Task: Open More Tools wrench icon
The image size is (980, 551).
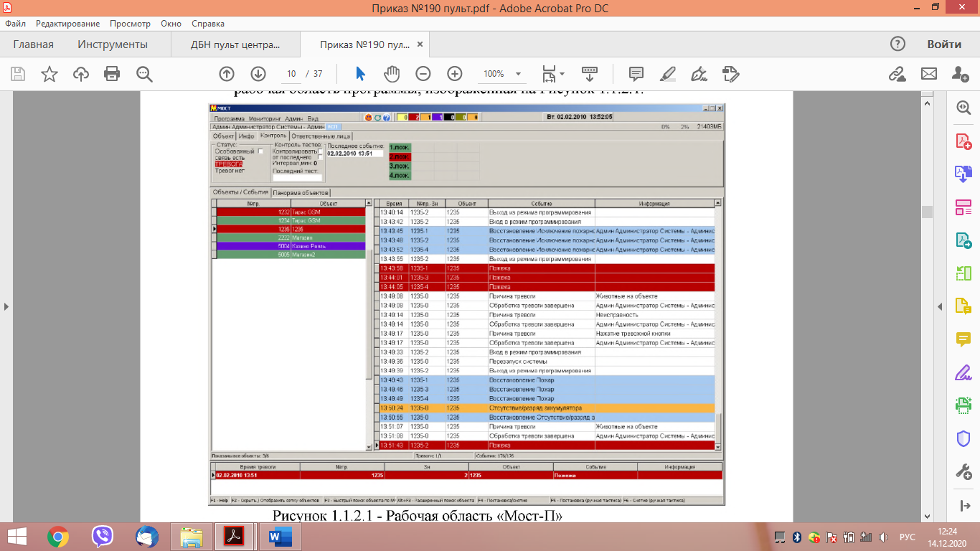Action: pos(963,471)
